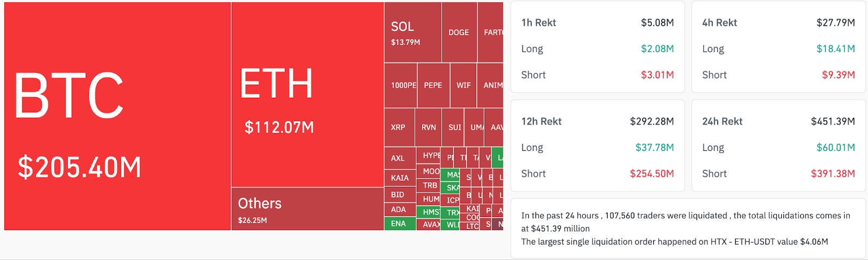Open the RVN liquidation tile
The height and width of the screenshot is (260, 868).
(x=429, y=128)
